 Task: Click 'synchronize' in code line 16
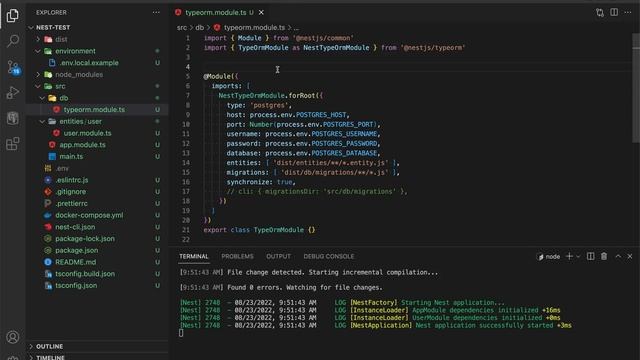249,182
